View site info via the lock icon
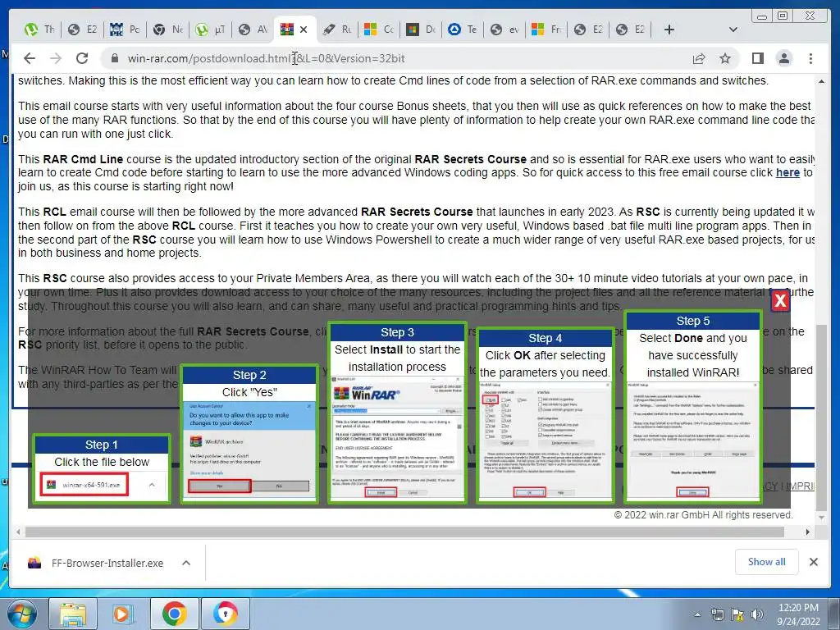840x630 pixels. (114, 58)
